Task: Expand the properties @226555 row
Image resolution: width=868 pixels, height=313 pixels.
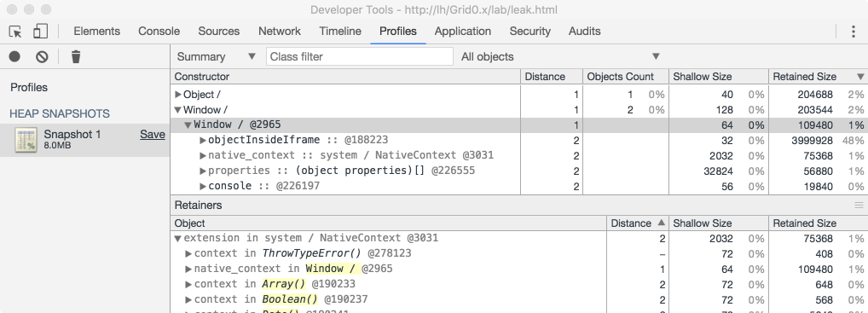Action: [203, 171]
